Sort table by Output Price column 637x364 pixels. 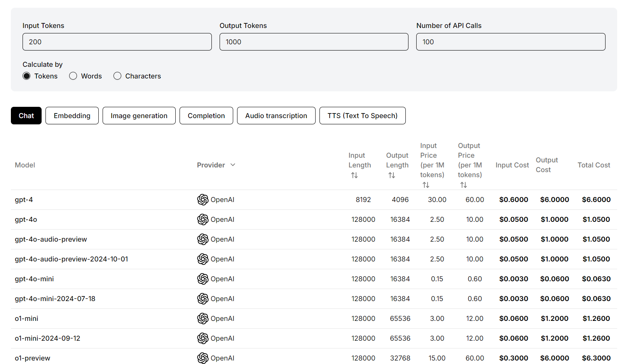point(464,185)
